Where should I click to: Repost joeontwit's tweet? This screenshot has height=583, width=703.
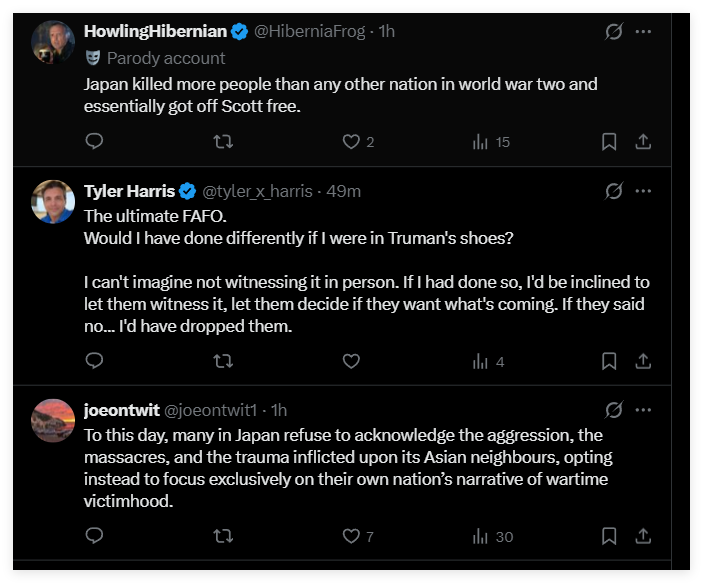click(224, 536)
